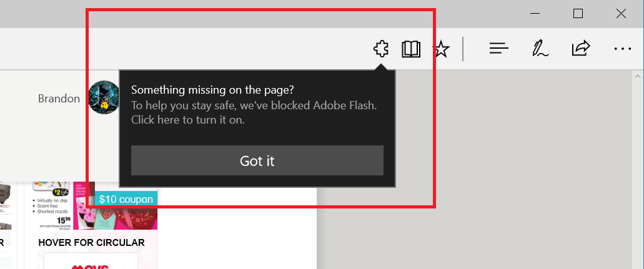Minimize the browser window
The height and width of the screenshot is (269, 644).
(x=535, y=13)
